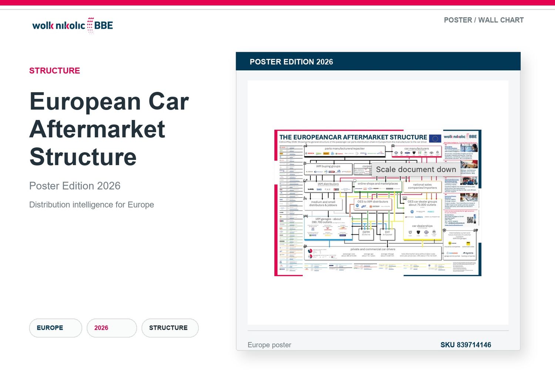
Task: Select the 2026 tag pill
Action: coord(112,328)
